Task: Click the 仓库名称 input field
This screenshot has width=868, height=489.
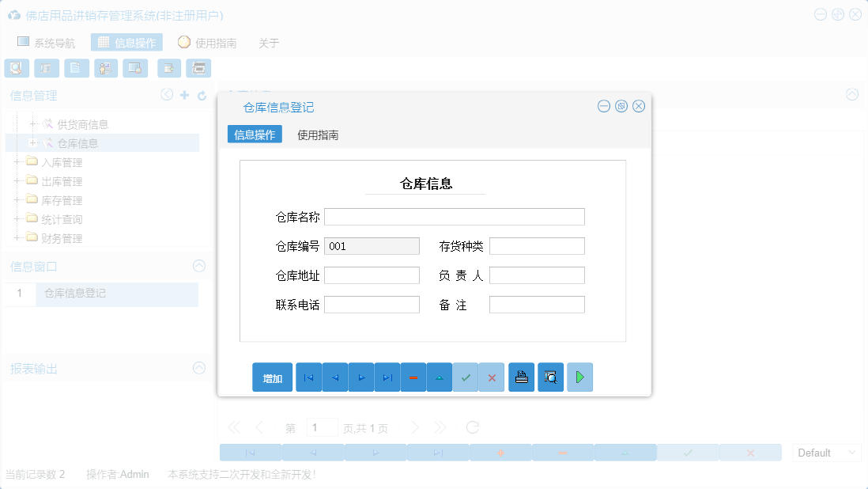Action: 455,216
